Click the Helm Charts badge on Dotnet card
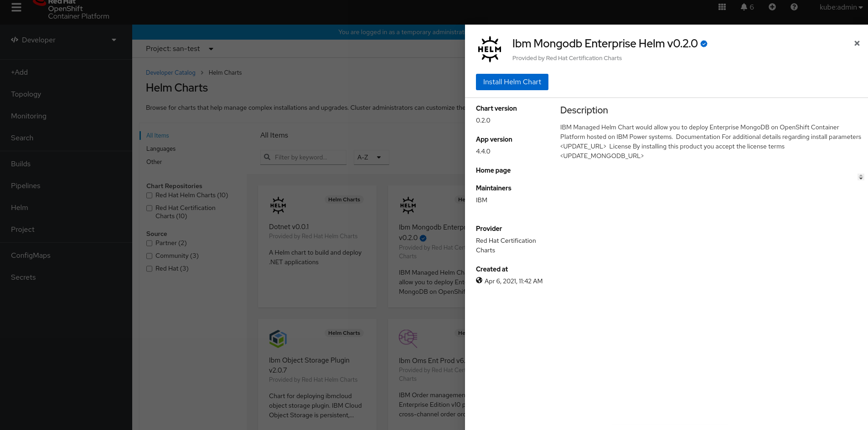Screen dimensions: 868x430 (344, 200)
